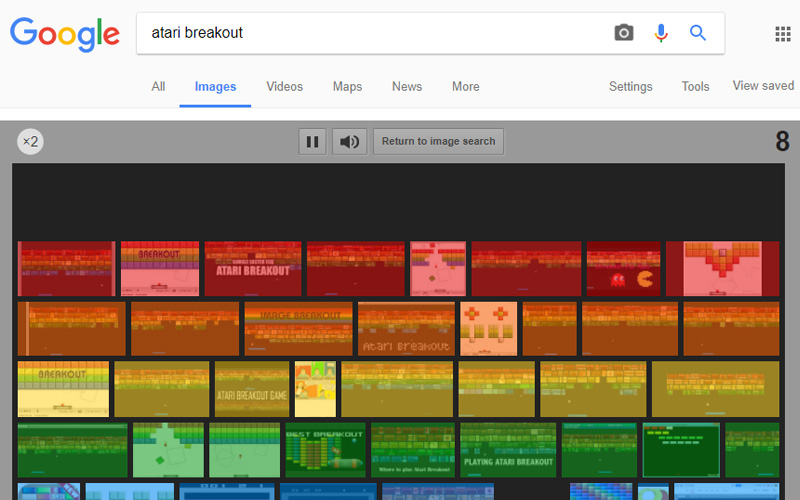The width and height of the screenshot is (800, 500).
Task: Click the ATARI BREAKOUT GAME yellow thumbnail
Action: point(252,389)
